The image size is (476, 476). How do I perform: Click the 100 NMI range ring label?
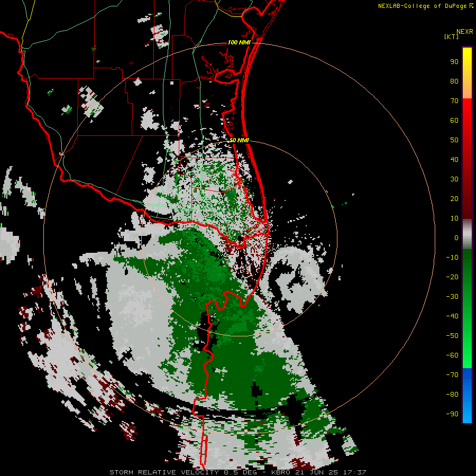239,42
